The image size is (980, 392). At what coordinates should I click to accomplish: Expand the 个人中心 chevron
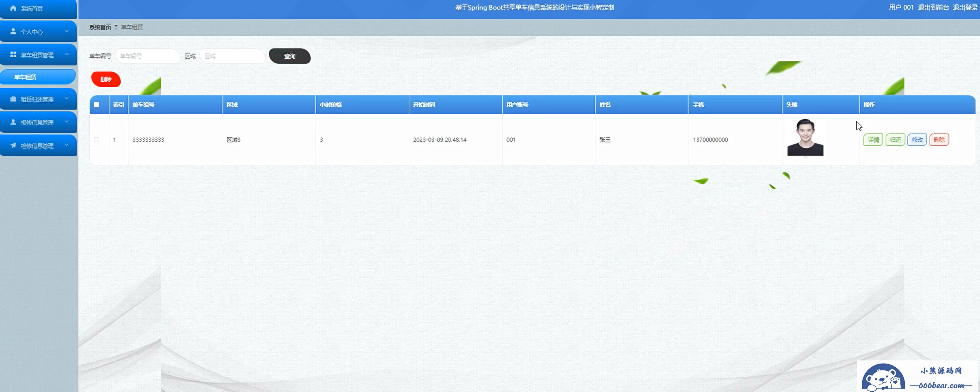coord(67,31)
